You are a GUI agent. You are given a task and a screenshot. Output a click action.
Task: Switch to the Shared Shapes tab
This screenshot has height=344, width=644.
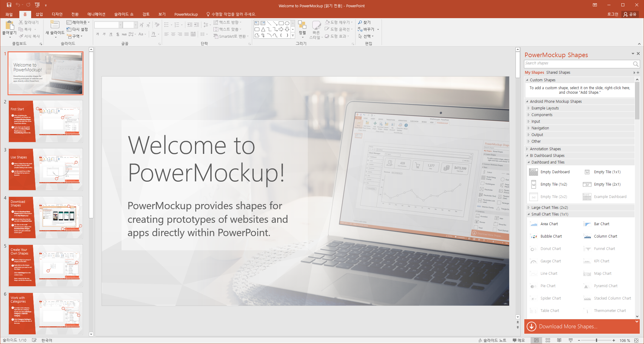coord(558,73)
